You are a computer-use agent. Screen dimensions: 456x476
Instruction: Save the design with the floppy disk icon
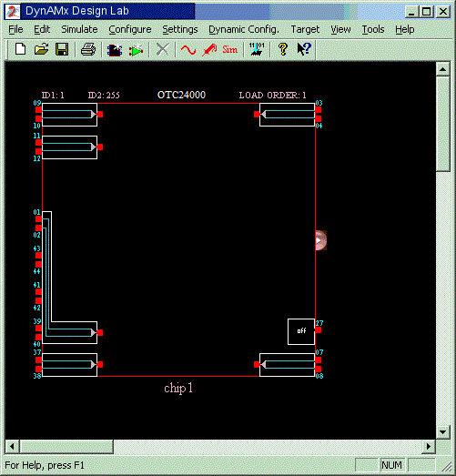tap(62, 49)
